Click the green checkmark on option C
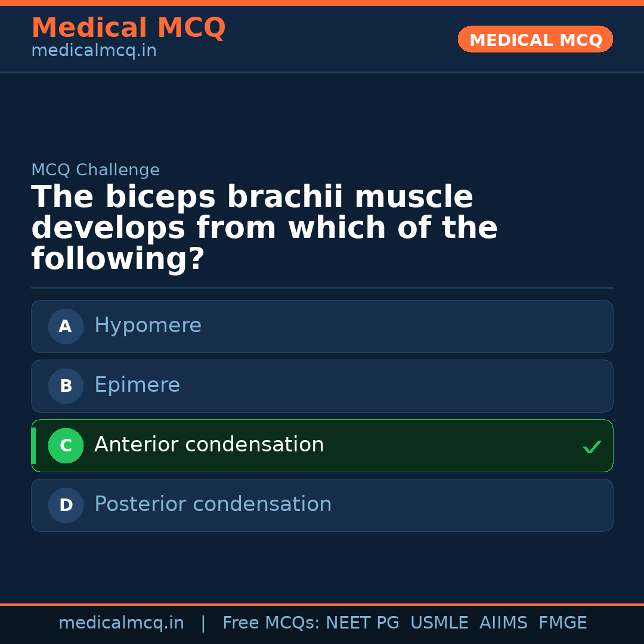The width and height of the screenshot is (644, 644). tap(592, 447)
